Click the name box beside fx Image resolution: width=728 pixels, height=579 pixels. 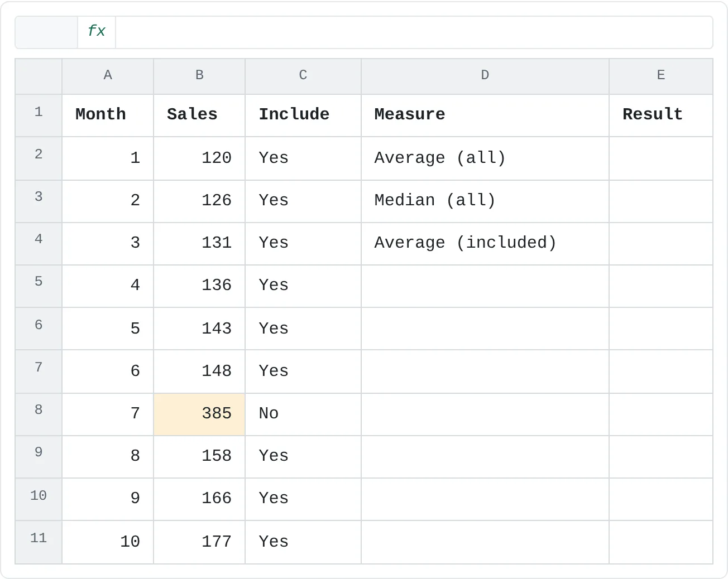pyautogui.click(x=46, y=32)
